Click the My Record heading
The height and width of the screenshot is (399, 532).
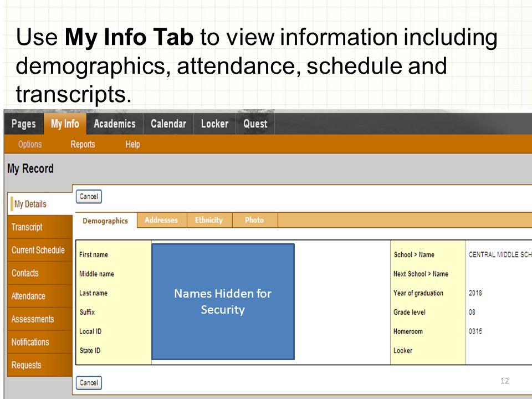point(30,168)
